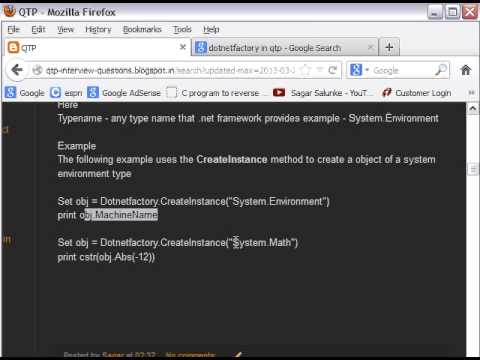
Task: Open the URL history dropdown arrow
Action: [319, 70]
